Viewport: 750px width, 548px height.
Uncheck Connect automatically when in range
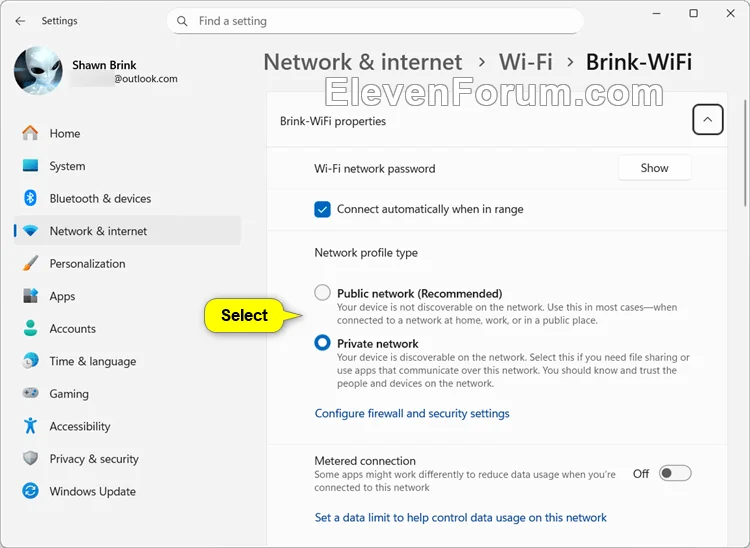(x=322, y=209)
